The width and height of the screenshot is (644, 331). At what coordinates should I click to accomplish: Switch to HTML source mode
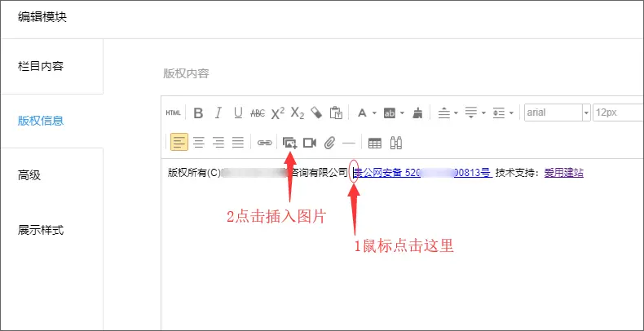(173, 113)
